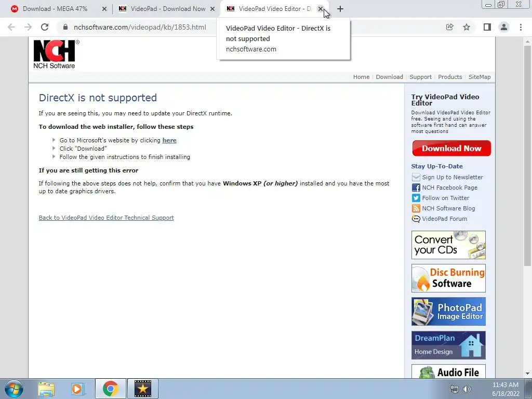
Task: Close the VideoPad - Download Now tab
Action: coord(212,9)
